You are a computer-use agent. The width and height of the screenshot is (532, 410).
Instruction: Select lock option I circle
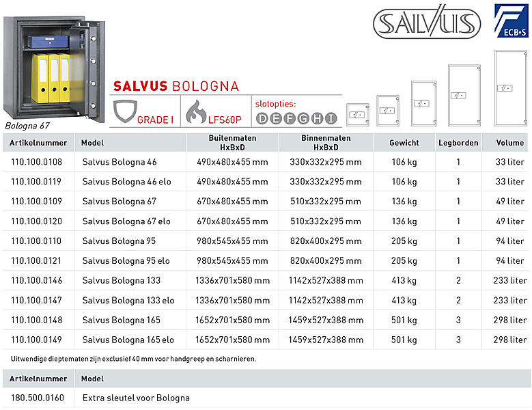331,118
